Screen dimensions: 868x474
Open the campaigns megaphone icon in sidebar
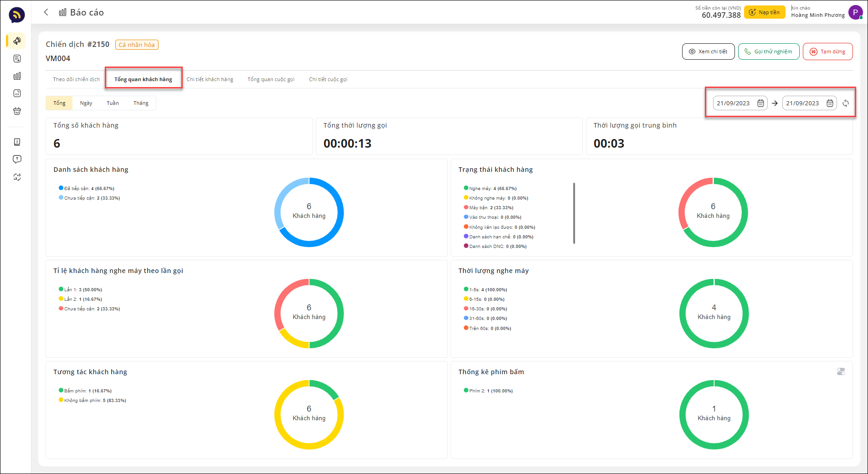point(17,41)
